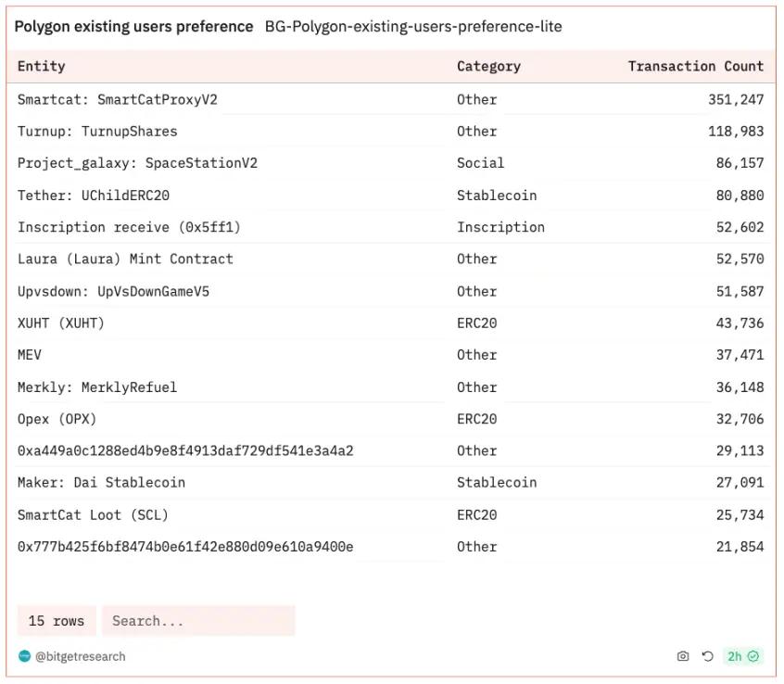Click the camera screenshot icon

[x=683, y=656]
